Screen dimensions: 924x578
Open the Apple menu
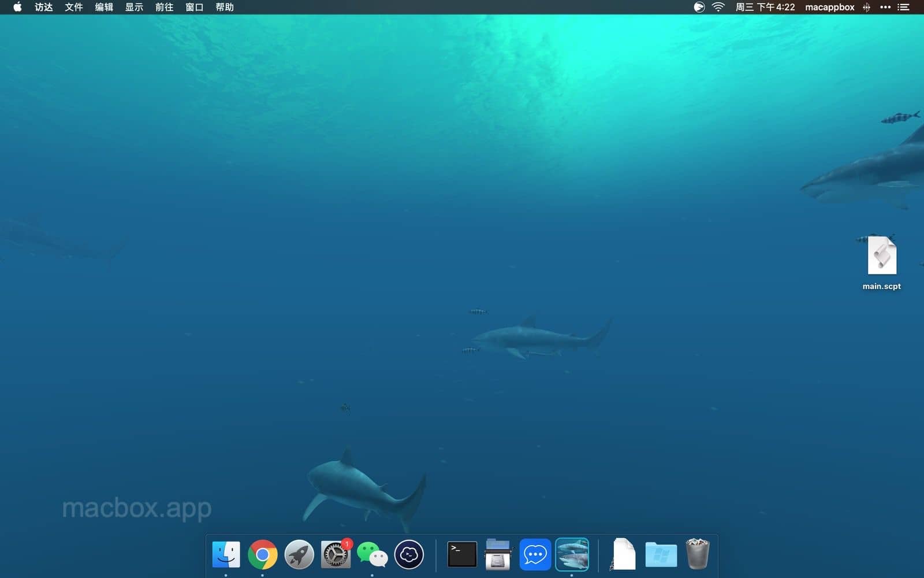(17, 7)
